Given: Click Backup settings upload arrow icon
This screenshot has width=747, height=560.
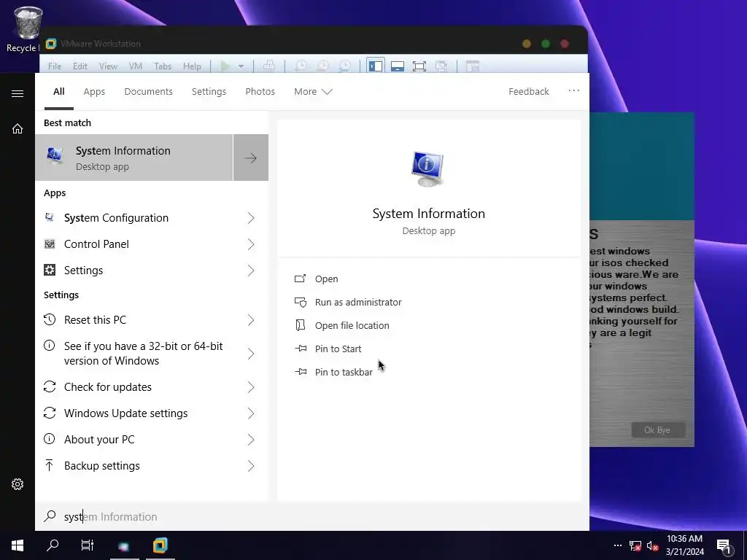Looking at the screenshot, I should 49,465.
